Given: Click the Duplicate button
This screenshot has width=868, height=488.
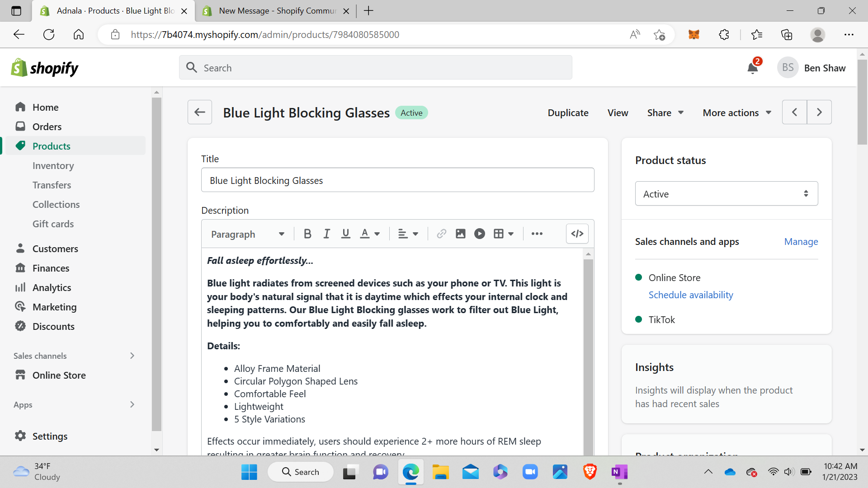Looking at the screenshot, I should 568,113.
